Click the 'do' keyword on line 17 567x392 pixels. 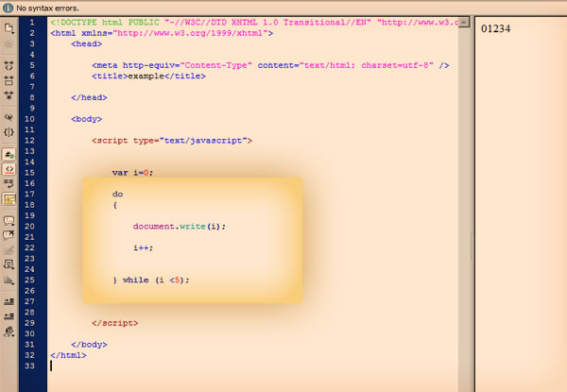tap(117, 194)
